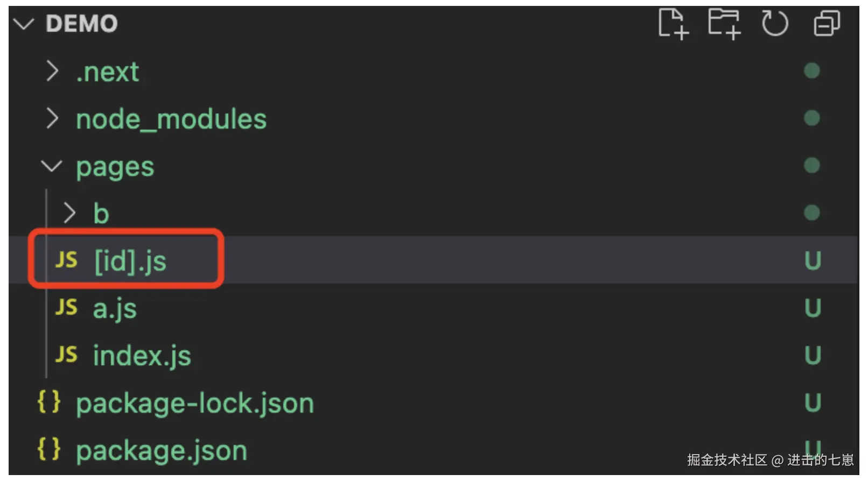Refresh the explorer tree
Image resolution: width=868 pixels, height=481 pixels.
point(774,24)
